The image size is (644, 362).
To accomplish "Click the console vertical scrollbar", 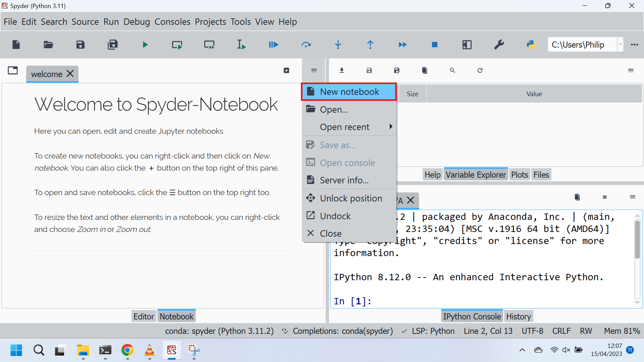I will pos(637,240).
